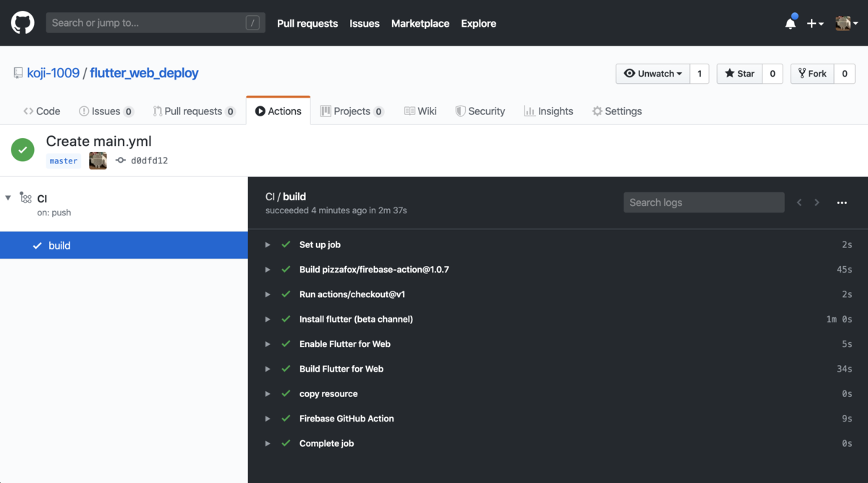The height and width of the screenshot is (483, 868).
Task: Switch to the Projects tab
Action: coord(352,111)
